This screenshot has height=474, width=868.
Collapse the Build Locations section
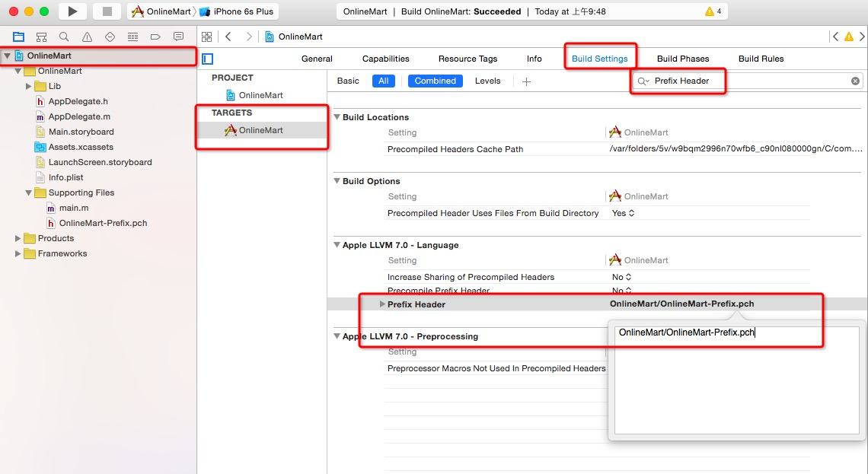(337, 117)
